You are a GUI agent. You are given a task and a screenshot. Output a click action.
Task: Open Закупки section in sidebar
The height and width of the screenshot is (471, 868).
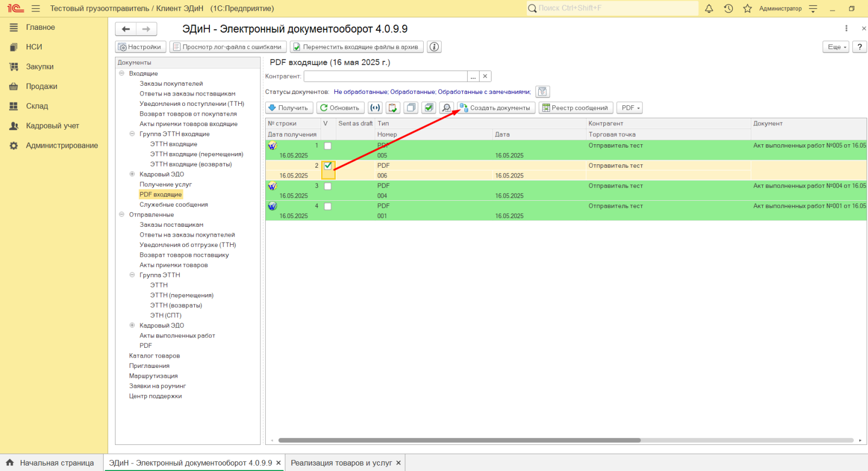point(40,67)
